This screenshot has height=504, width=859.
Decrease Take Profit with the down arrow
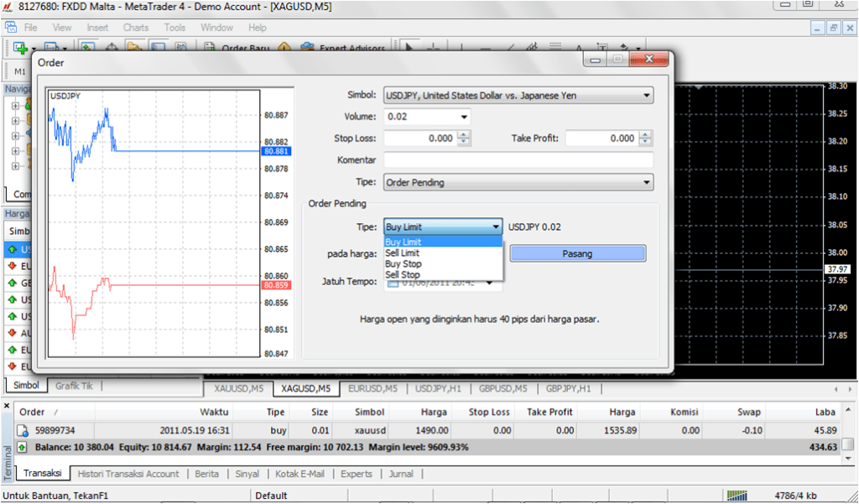click(646, 142)
